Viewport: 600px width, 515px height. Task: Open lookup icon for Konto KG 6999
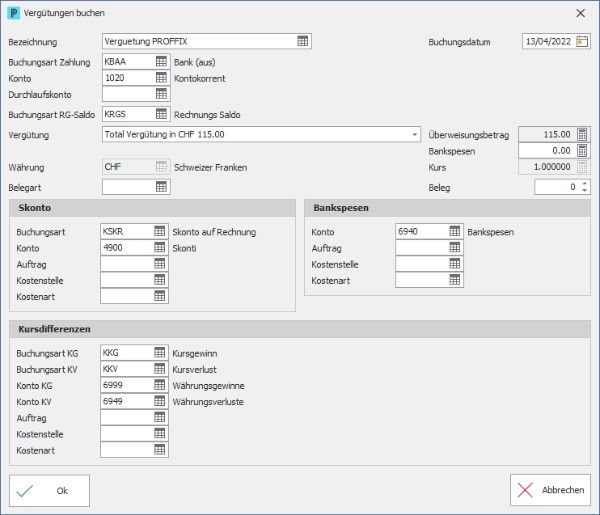coord(160,385)
